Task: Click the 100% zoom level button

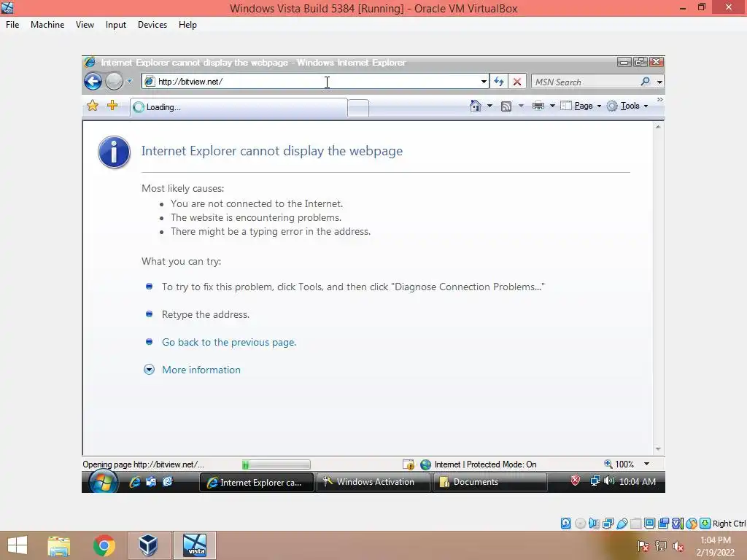Action: pyautogui.click(x=619, y=464)
